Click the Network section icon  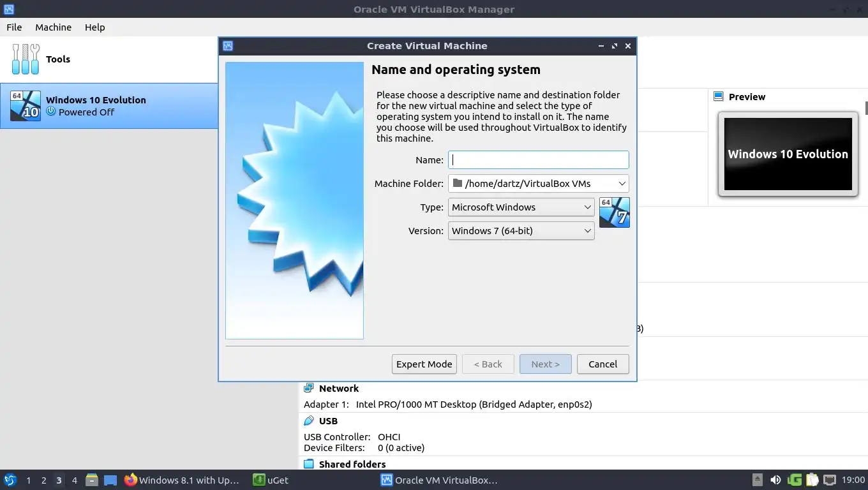pos(309,388)
